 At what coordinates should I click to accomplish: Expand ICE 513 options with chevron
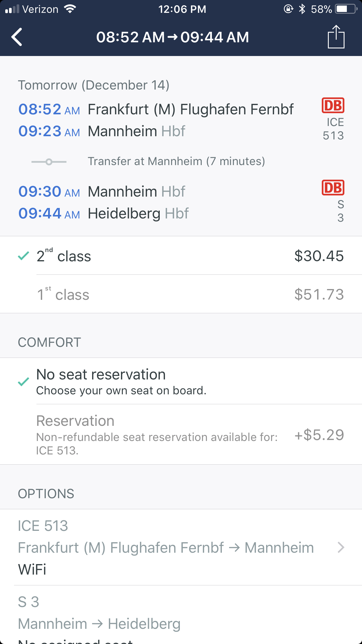click(341, 547)
